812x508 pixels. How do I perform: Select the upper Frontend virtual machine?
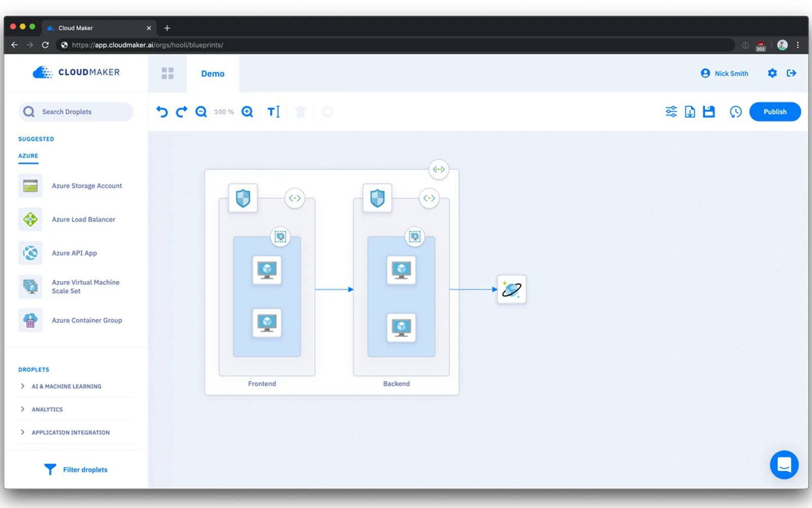point(267,270)
